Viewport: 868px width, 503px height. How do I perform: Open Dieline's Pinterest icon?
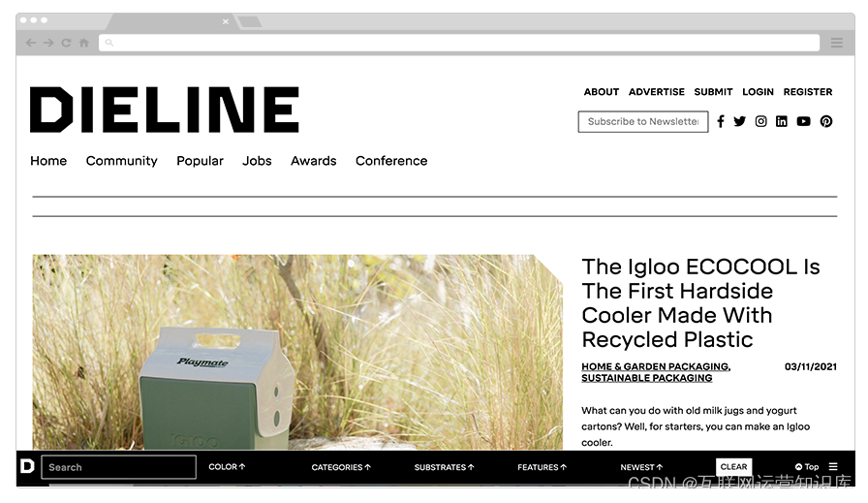[x=826, y=121]
